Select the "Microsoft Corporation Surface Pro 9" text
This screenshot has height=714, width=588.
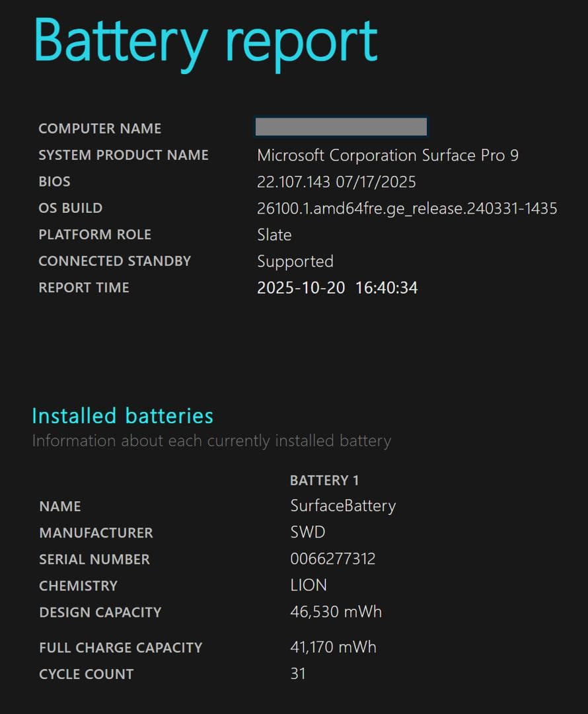click(387, 155)
